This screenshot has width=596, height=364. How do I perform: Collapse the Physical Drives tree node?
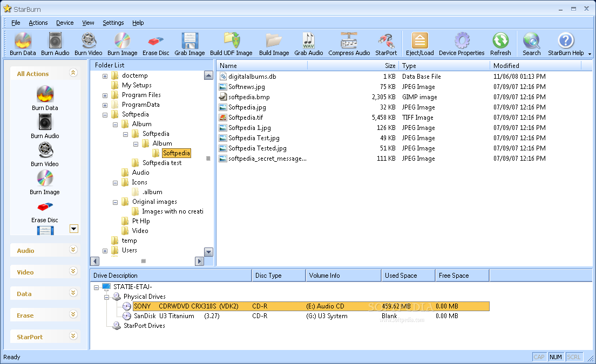pos(107,297)
